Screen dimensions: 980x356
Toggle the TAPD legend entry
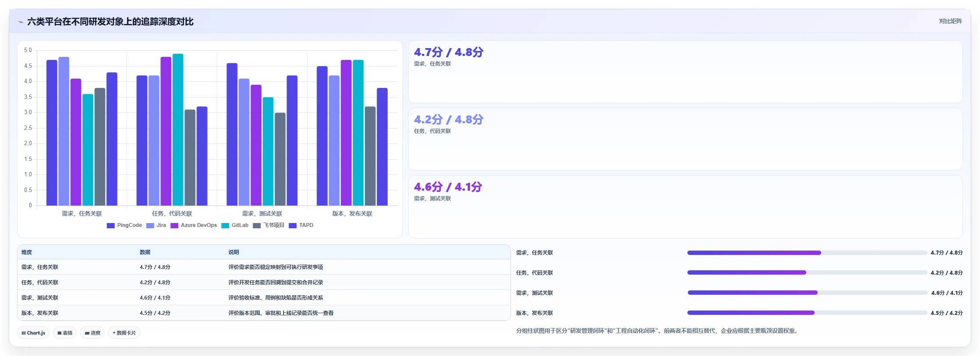301,225
